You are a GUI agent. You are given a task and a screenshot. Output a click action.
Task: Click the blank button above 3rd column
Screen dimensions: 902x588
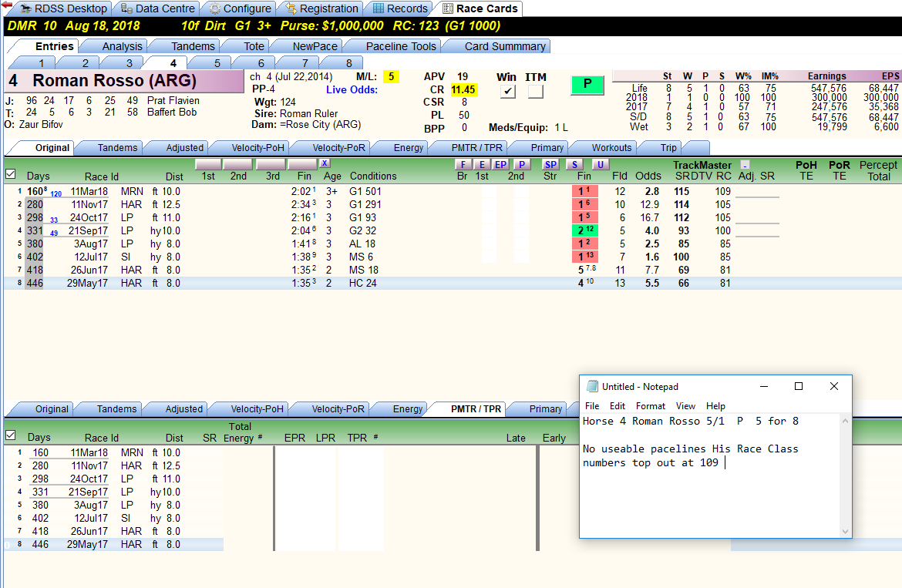(x=271, y=165)
